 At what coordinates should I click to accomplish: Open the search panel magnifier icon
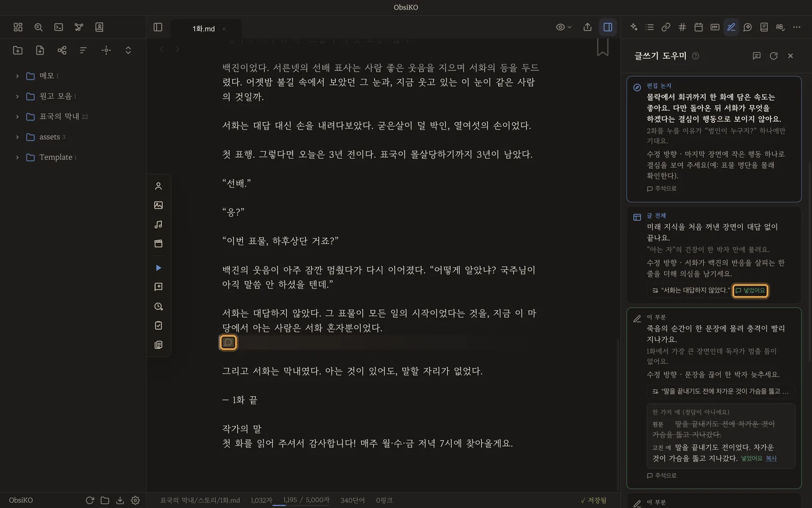pos(38,27)
